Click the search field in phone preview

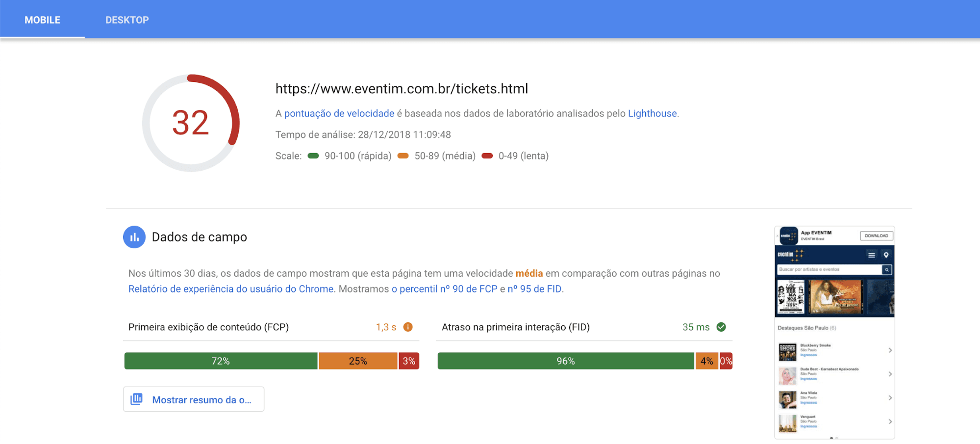coord(829,270)
